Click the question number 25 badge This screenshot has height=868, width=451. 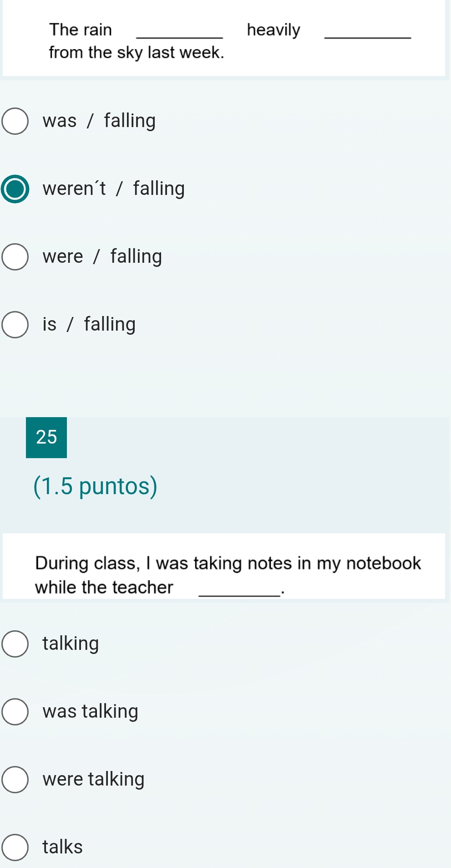coord(46,438)
